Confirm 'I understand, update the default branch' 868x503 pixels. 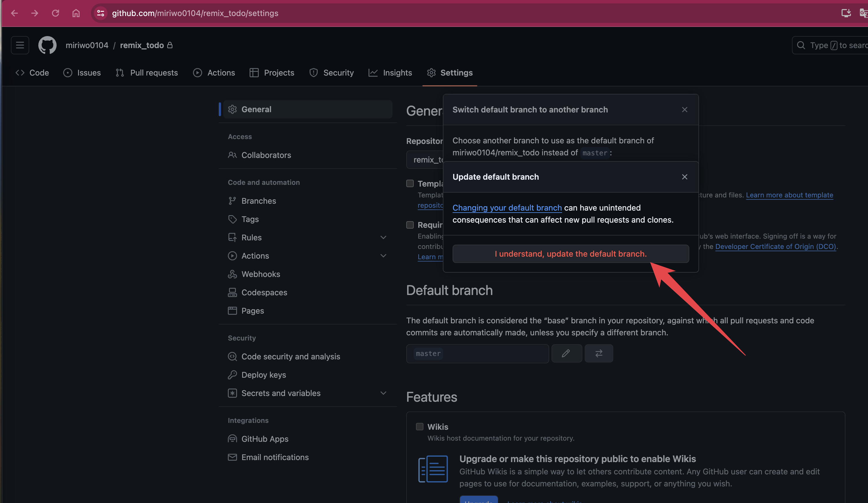(570, 254)
